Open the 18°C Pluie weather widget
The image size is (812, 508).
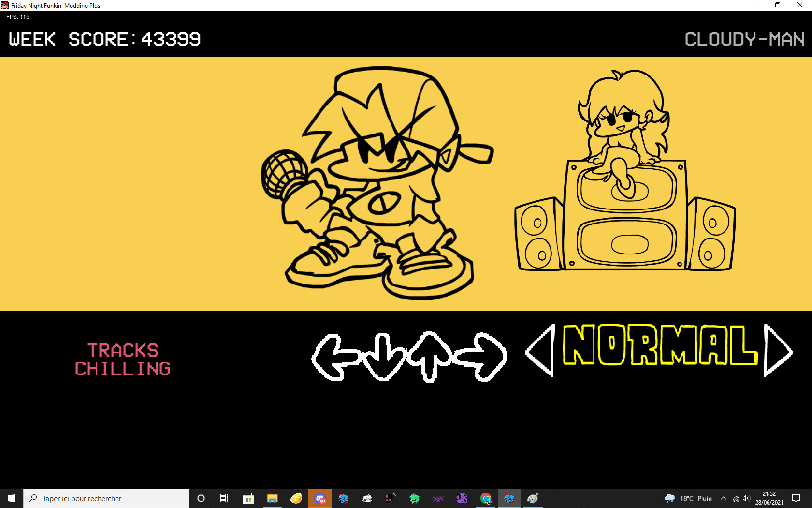click(x=688, y=498)
